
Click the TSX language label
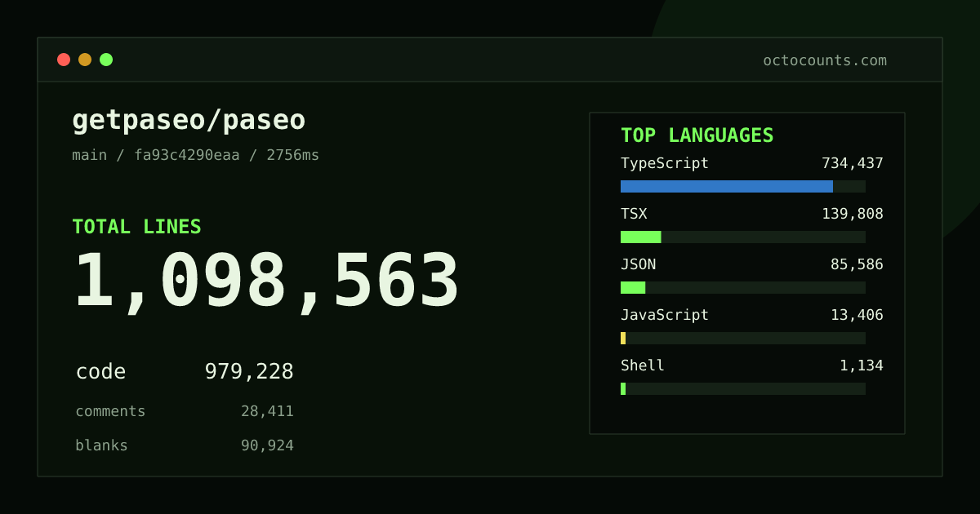634,214
